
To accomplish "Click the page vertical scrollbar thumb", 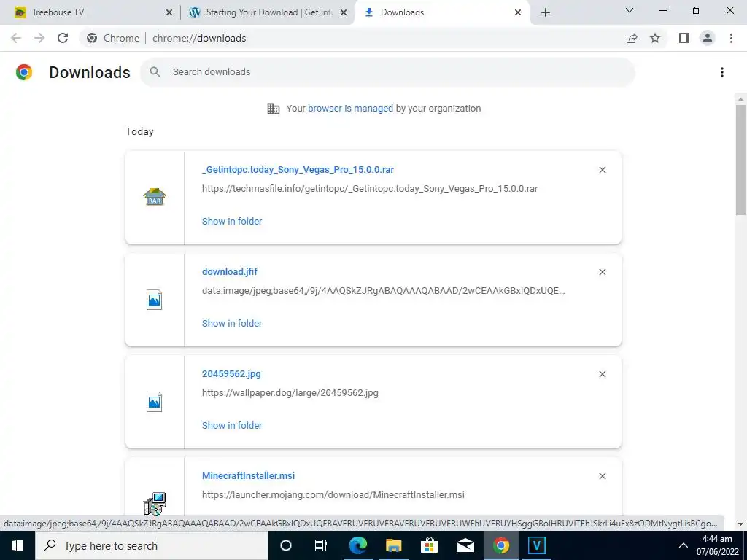I will click(741, 160).
